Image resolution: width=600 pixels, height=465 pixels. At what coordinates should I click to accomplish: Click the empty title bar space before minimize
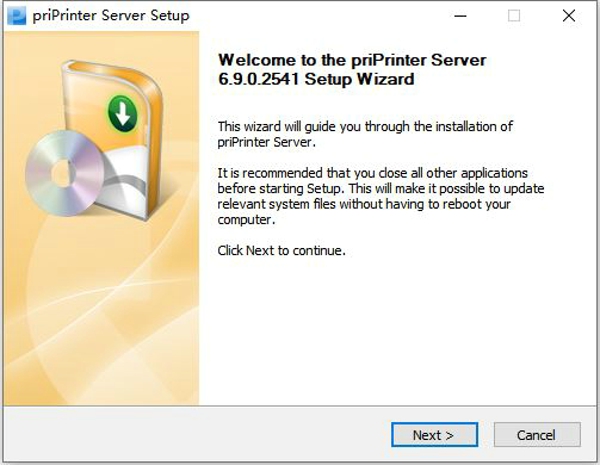[x=320, y=16]
